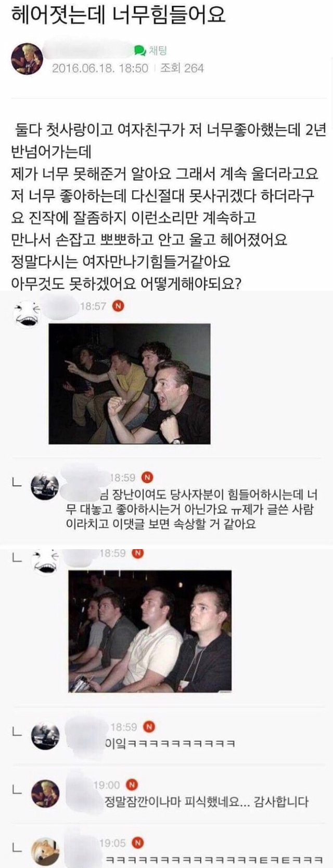Screen dimensions: 333x868
Task: Click the 조회 264 view count
Action: pos(182,68)
